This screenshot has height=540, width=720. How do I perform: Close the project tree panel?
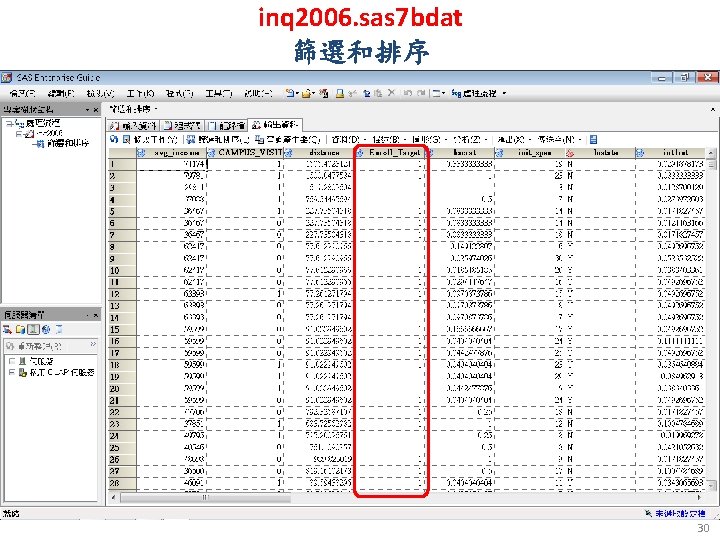(x=96, y=110)
